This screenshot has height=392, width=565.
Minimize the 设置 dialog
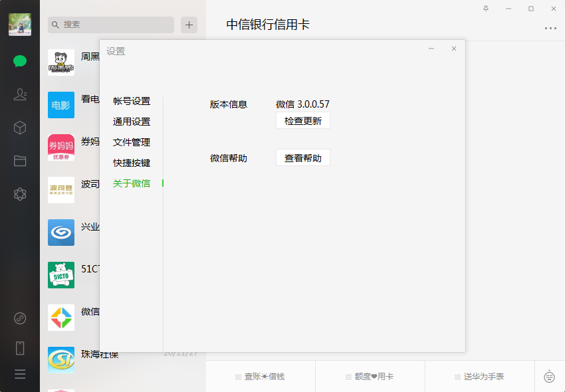(x=431, y=49)
